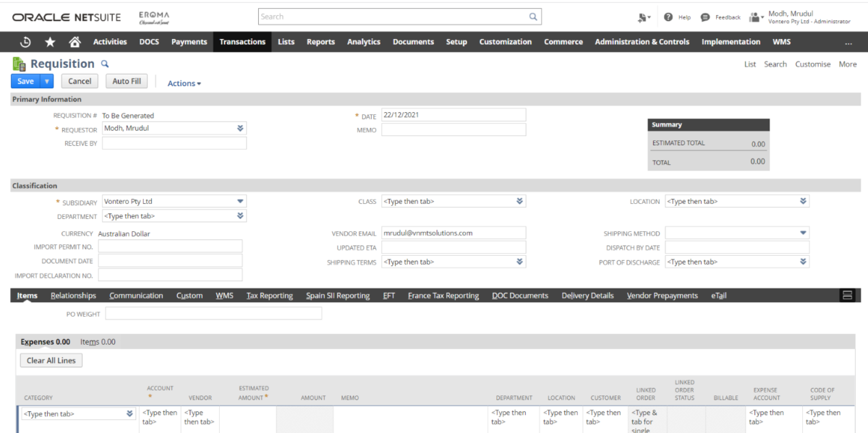Open the recent records clock icon
868x433 pixels.
[x=24, y=41]
